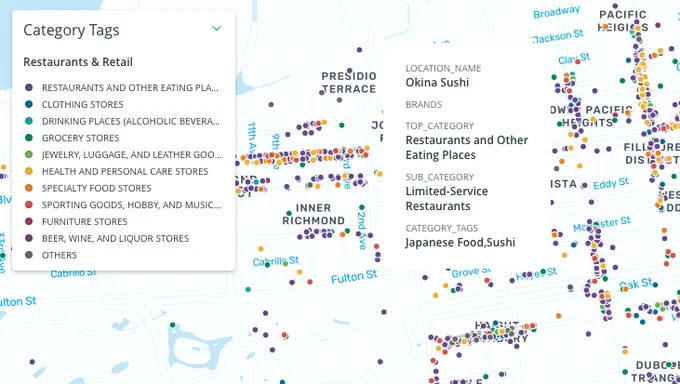Click the Sporting Goods, Hobby legend dot
680x384 pixels.
(x=29, y=205)
